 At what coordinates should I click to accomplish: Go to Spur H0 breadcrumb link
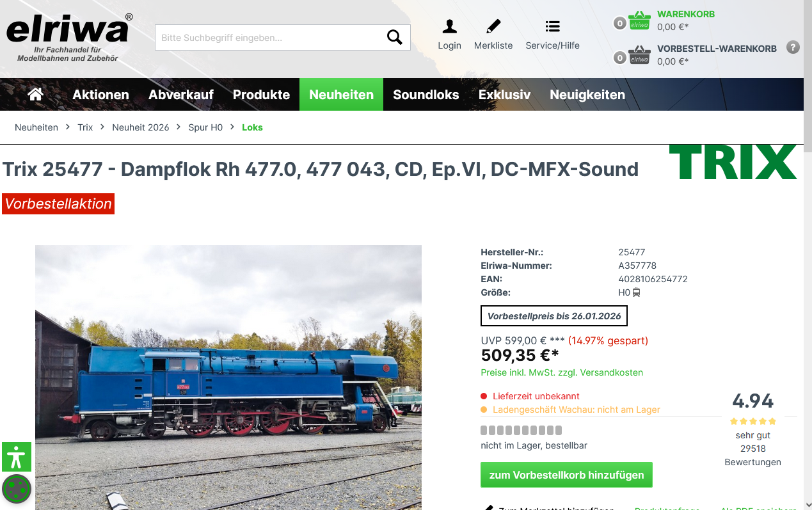click(x=205, y=127)
